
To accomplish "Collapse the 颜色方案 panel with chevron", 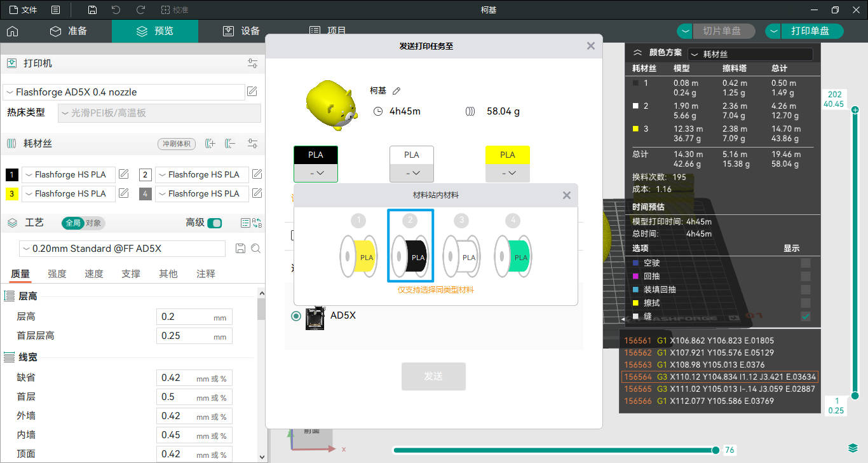I will point(637,53).
